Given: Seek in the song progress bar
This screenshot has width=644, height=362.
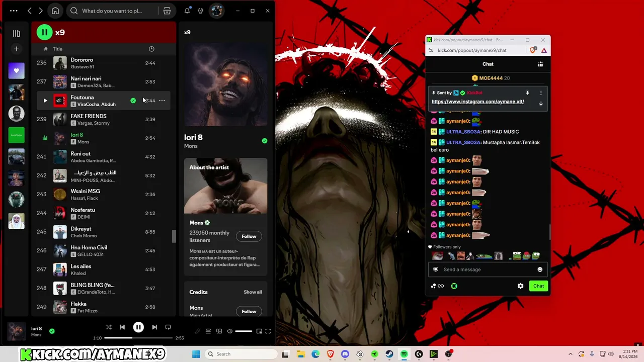Looking at the screenshot, I should coord(138,338).
